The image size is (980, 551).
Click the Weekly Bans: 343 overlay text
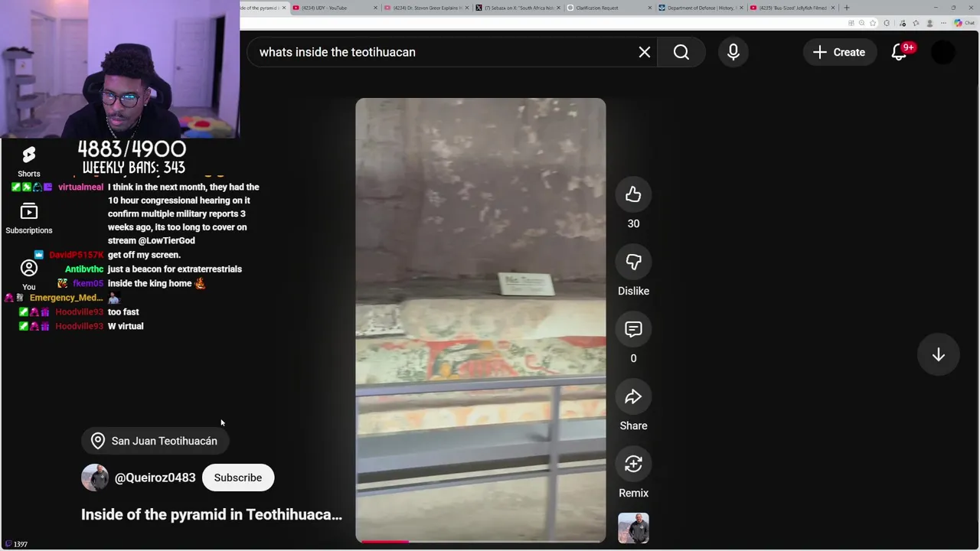133,168
